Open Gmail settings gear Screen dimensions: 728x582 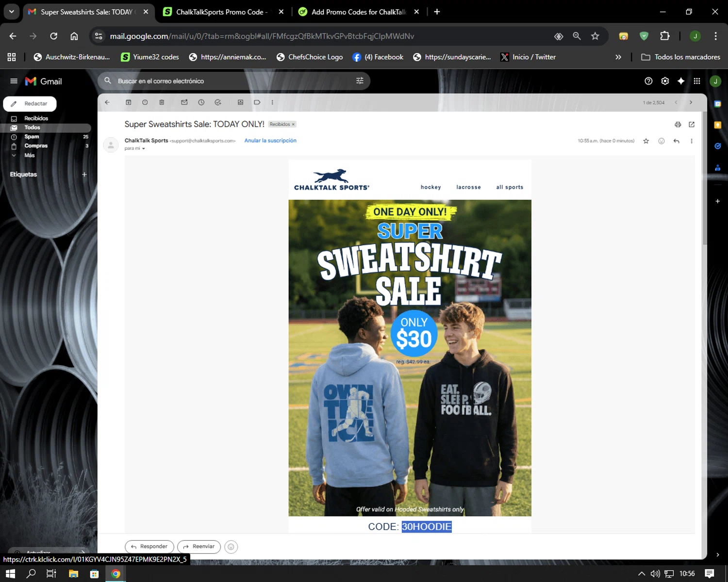(x=665, y=81)
